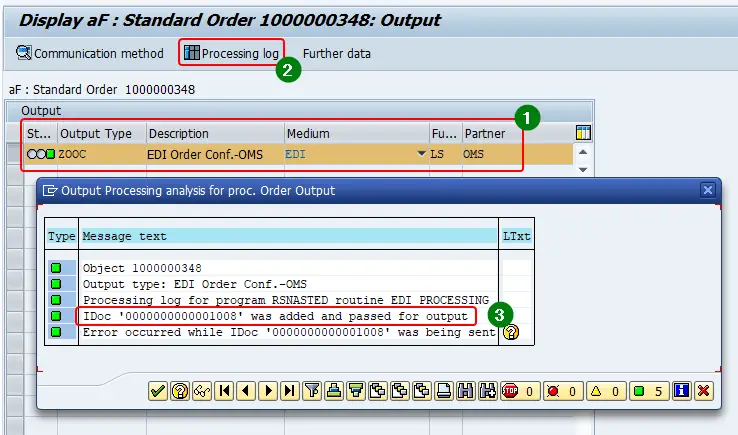Jump to first message entry

click(x=225, y=391)
